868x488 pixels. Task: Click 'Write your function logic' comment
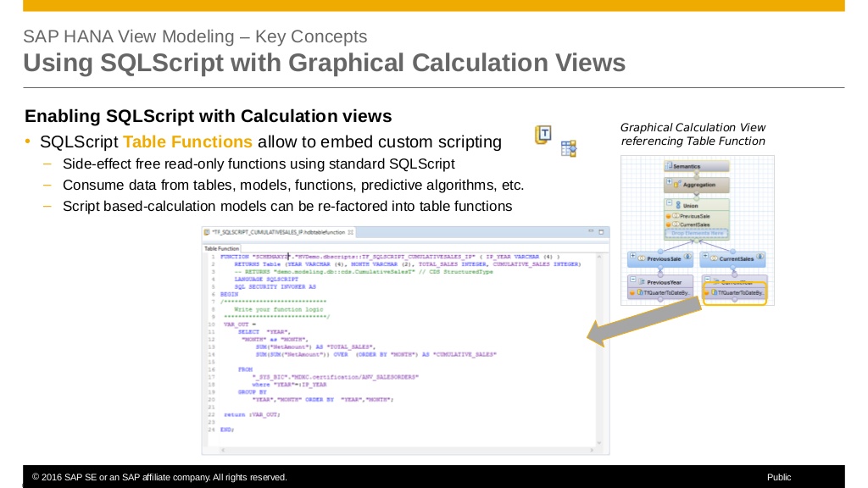278,309
